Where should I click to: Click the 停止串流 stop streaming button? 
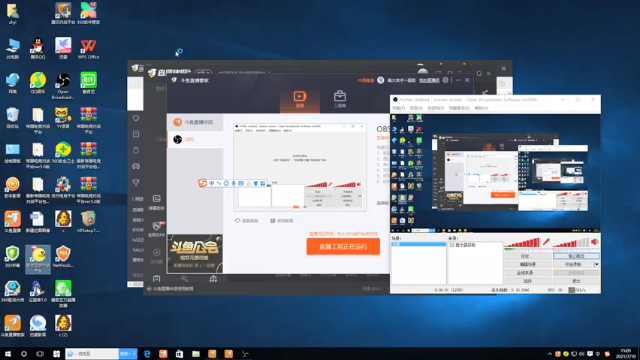(576, 256)
